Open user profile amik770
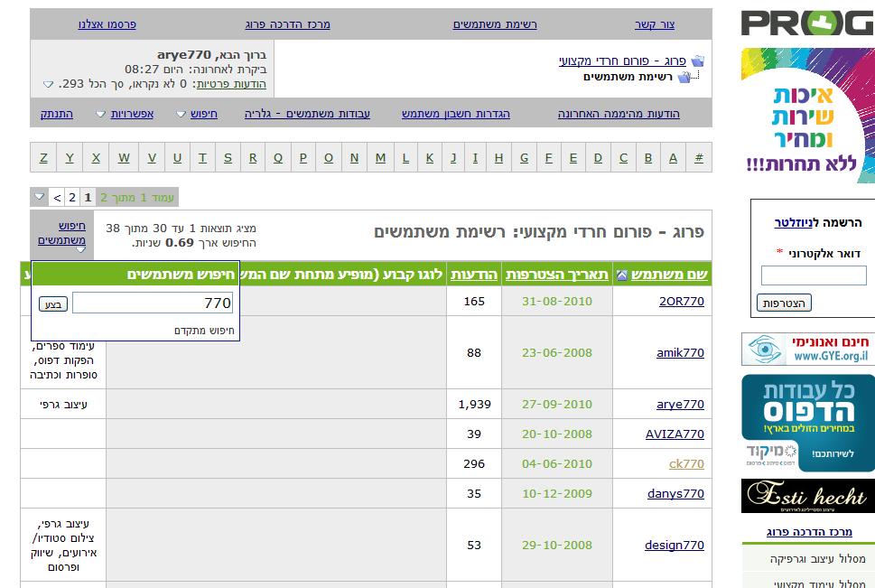The image size is (875, 588). pyautogui.click(x=680, y=353)
